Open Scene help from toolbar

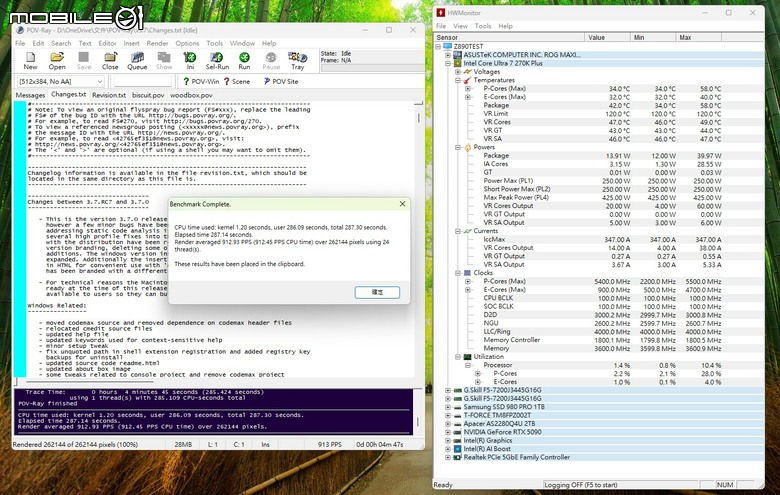pos(237,81)
